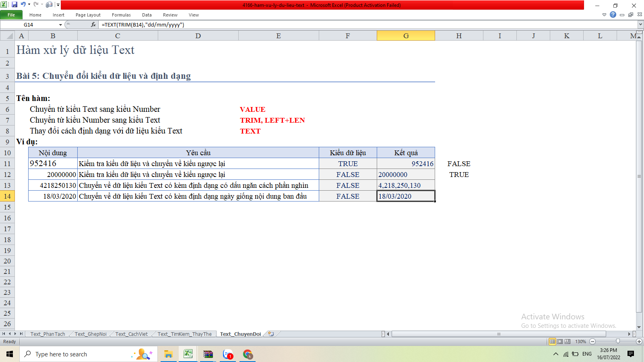Switch to the Text_PhanTach sheet
Viewport: 644px width, 362px height.
(48, 334)
